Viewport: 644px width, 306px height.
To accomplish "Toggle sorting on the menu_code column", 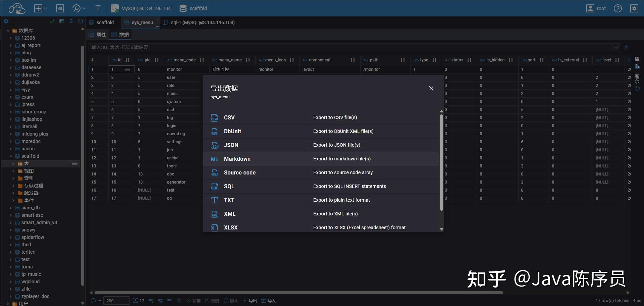I will 202,60.
